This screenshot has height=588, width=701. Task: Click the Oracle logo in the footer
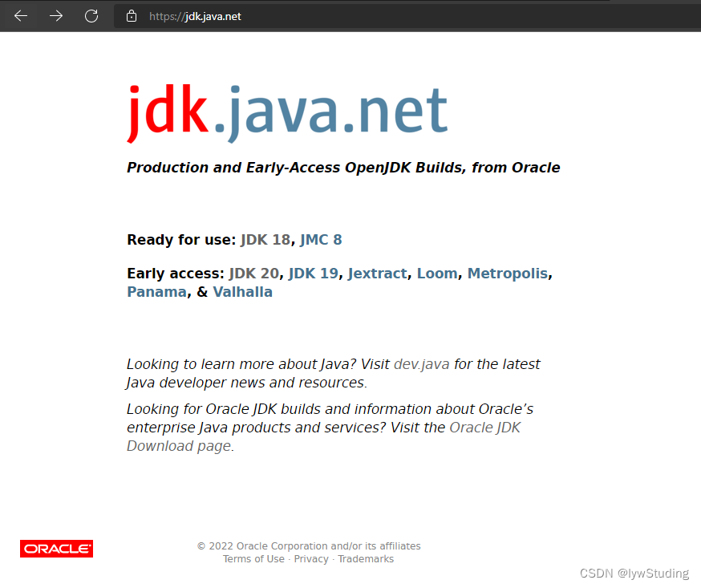[x=56, y=549]
